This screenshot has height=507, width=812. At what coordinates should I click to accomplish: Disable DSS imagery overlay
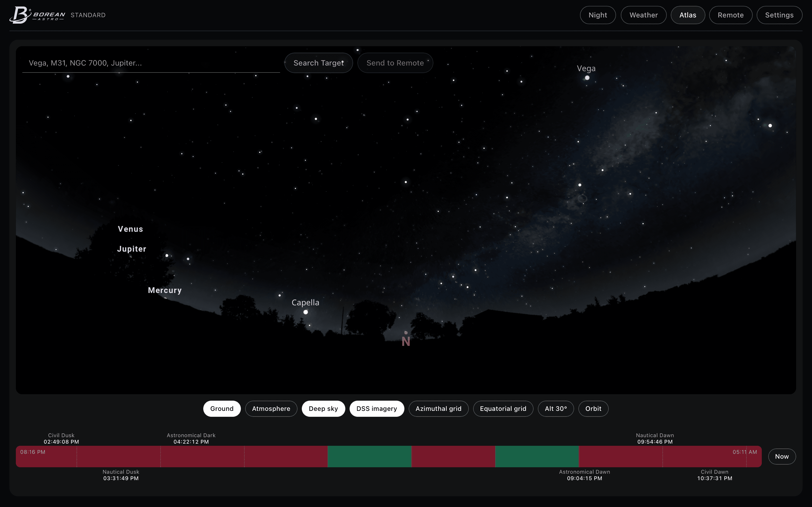click(376, 409)
